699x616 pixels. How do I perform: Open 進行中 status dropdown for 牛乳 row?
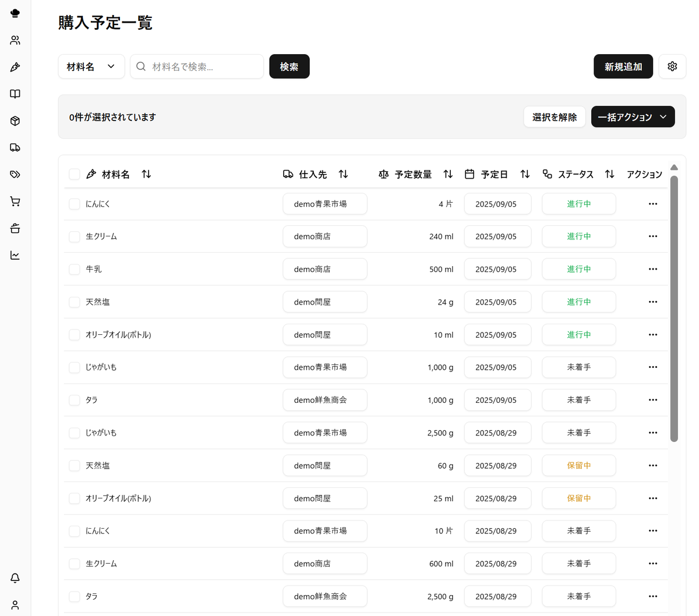point(579,269)
